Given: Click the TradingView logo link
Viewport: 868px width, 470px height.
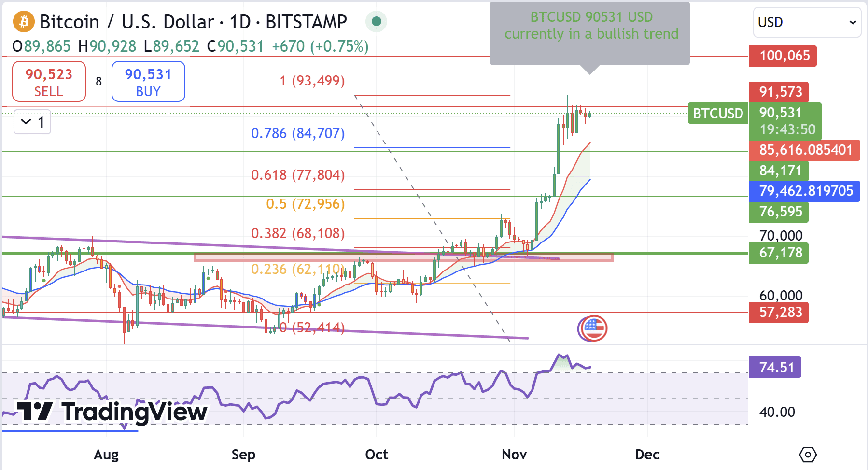Looking at the screenshot, I should (112, 412).
